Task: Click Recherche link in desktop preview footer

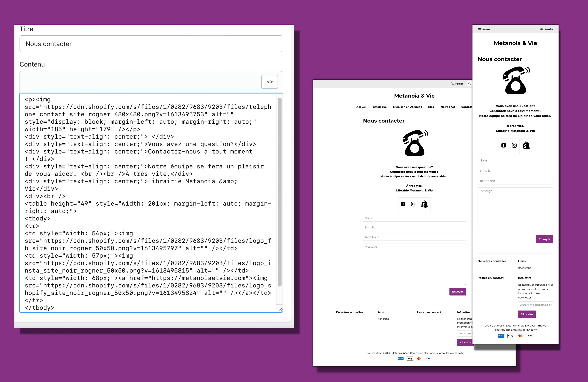Action: click(383, 319)
